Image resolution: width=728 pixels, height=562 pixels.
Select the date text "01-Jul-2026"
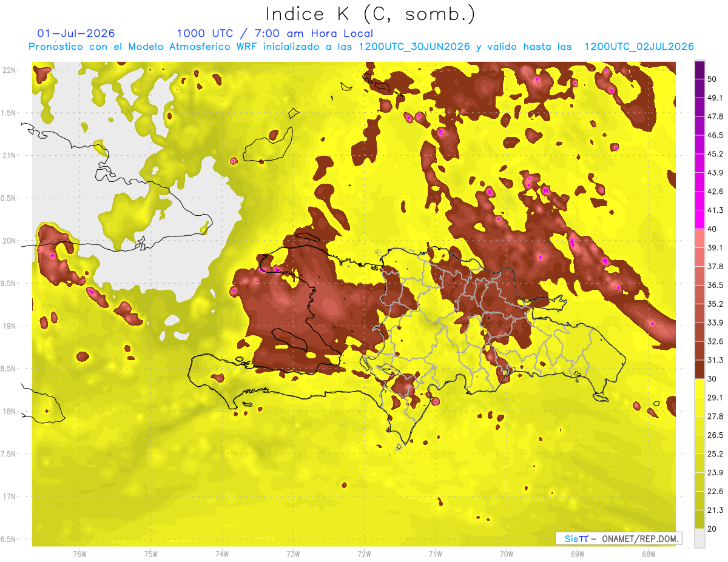pyautogui.click(x=76, y=33)
